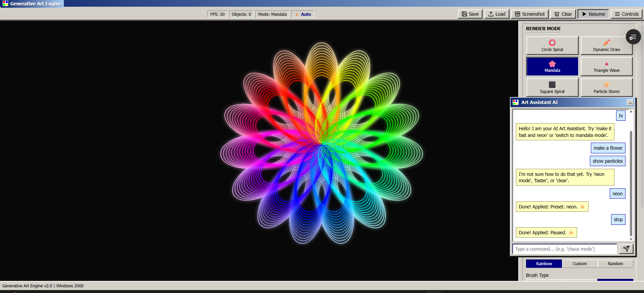Viewport: 644px width, 293px height.
Task: Switch color mode to Custom
Action: tap(579, 264)
